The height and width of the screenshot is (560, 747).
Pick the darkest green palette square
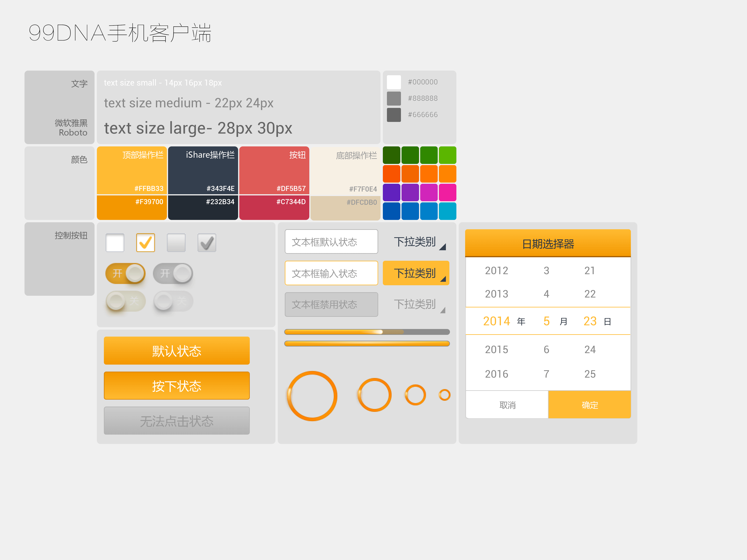[x=392, y=155]
